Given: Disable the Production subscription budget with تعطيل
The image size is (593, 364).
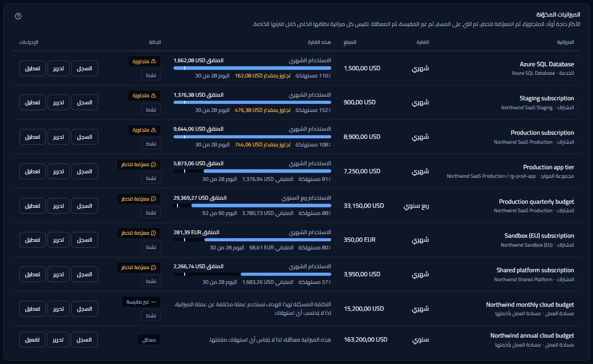Looking at the screenshot, I should pos(32,137).
